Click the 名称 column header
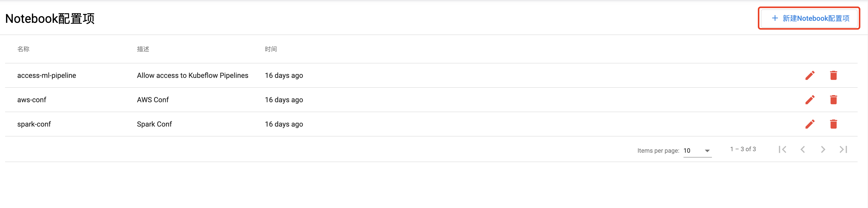Viewport: 868px width, 208px height. coord(23,49)
